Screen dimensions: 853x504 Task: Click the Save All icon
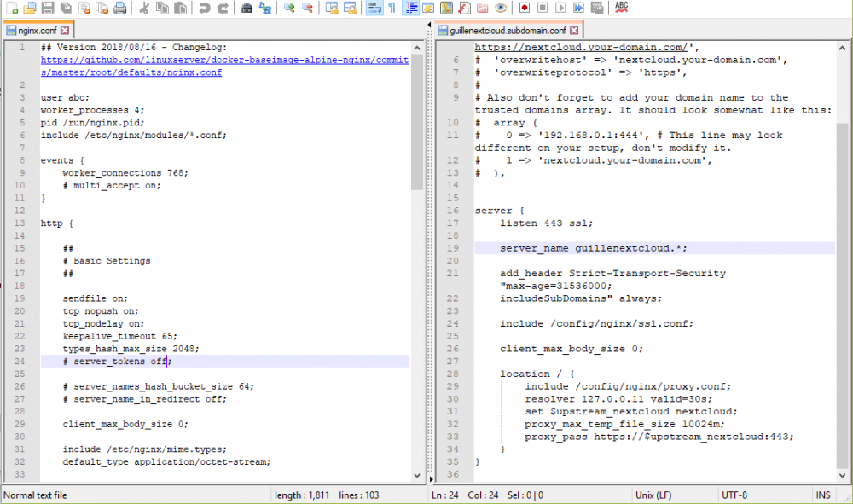click(x=66, y=8)
